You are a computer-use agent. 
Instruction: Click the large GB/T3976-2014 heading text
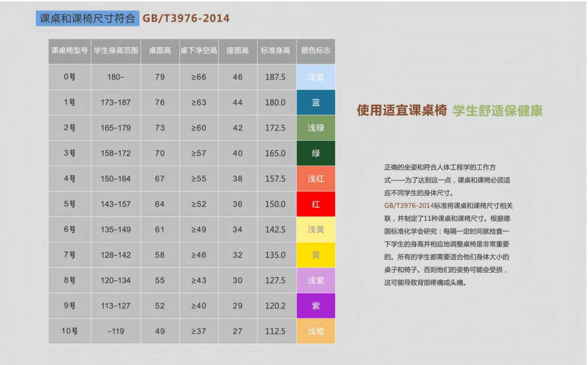click(x=186, y=18)
